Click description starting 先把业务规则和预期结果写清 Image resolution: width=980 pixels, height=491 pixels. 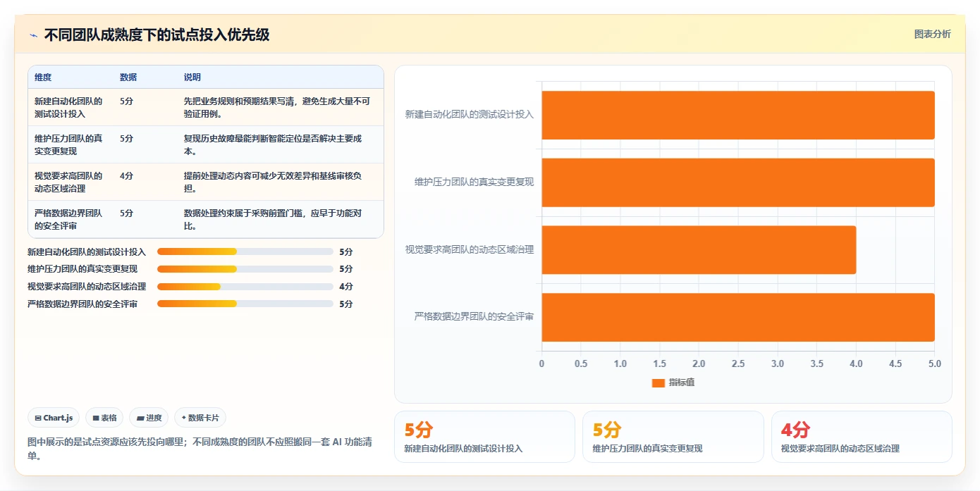[x=277, y=108]
